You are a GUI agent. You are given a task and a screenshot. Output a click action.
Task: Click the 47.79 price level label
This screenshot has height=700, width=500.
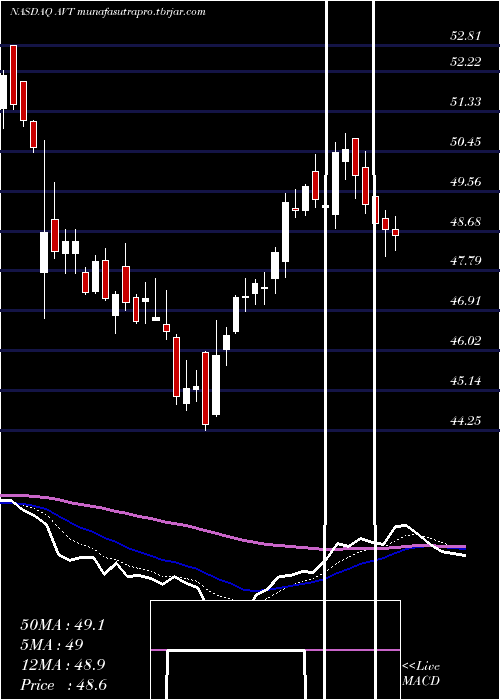coord(466,261)
